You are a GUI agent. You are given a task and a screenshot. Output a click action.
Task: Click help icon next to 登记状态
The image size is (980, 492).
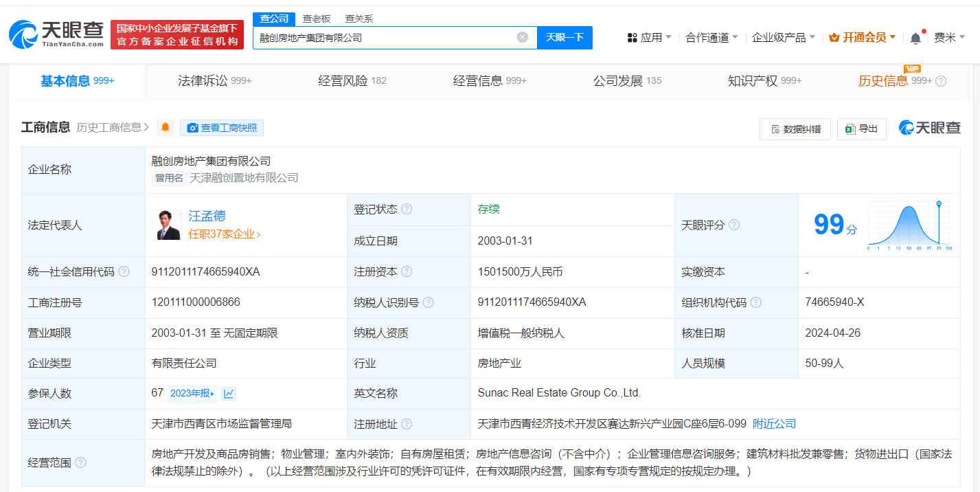pyautogui.click(x=407, y=210)
